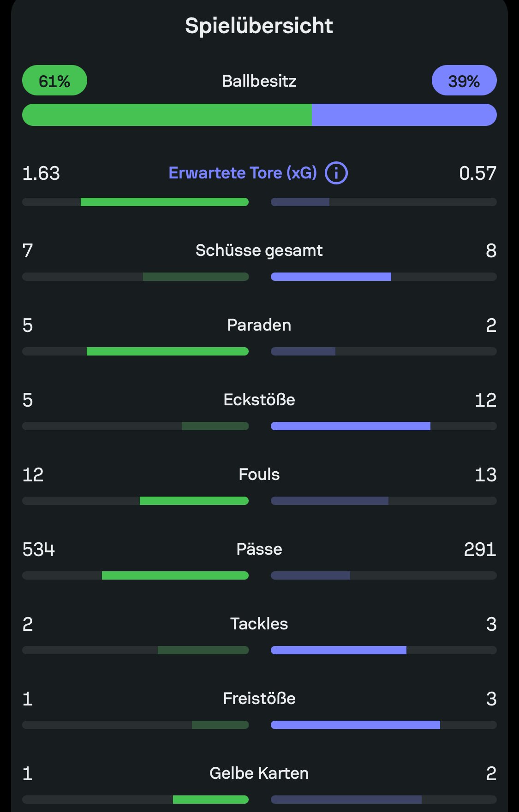Viewport: 519px width, 812px height.
Task: Click the Freistöße stat label
Action: click(x=259, y=699)
